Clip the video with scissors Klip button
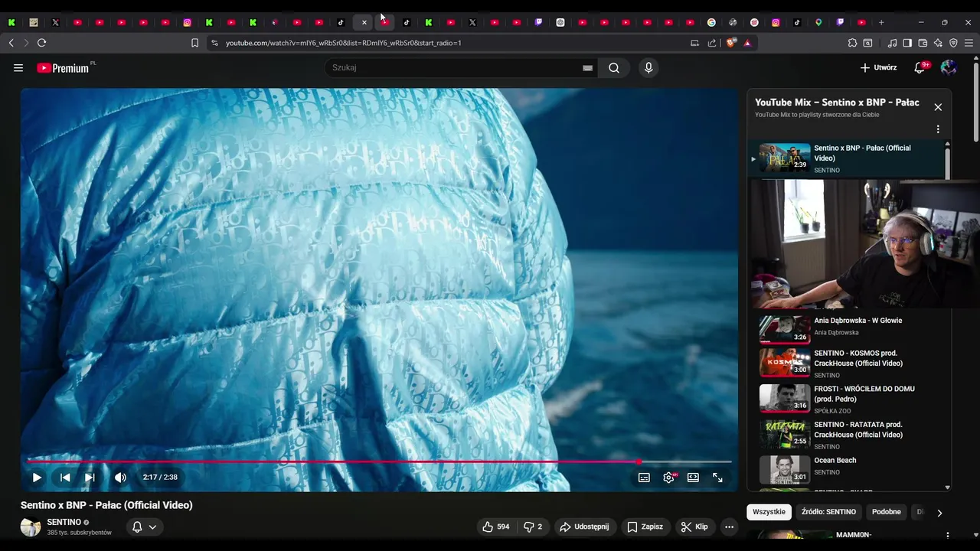Screen dimensions: 980x551 point(695,527)
